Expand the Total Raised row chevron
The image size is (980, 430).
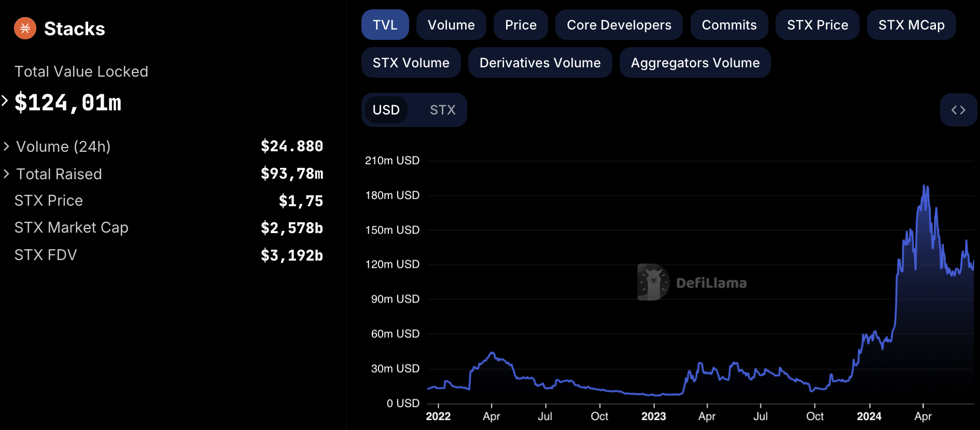(7, 174)
